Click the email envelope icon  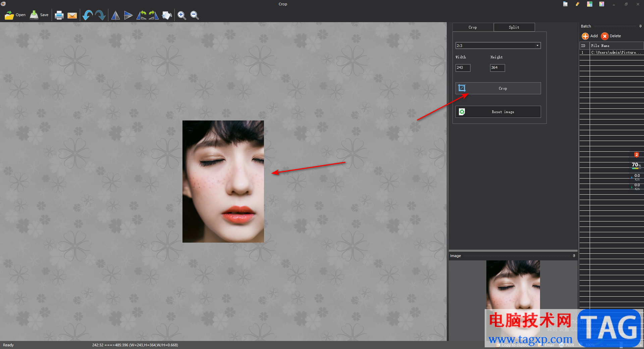(72, 15)
